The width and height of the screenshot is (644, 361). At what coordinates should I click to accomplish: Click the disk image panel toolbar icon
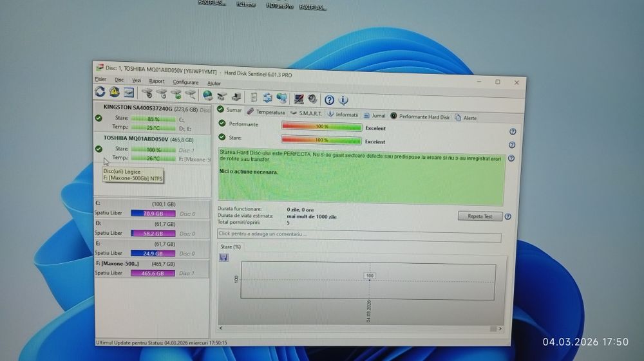(129, 93)
